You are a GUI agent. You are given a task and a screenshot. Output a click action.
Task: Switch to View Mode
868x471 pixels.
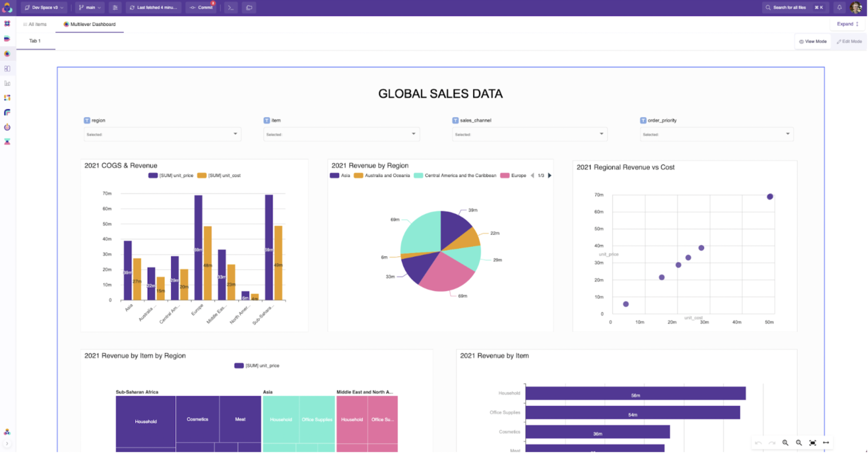coord(812,41)
